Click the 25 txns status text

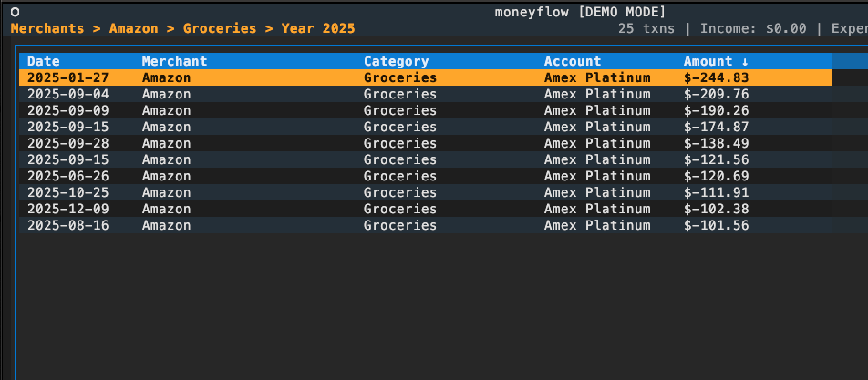[646, 28]
